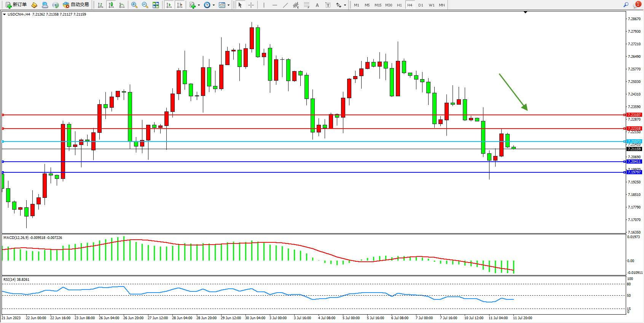Zoom in on the chart

(x=134, y=5)
